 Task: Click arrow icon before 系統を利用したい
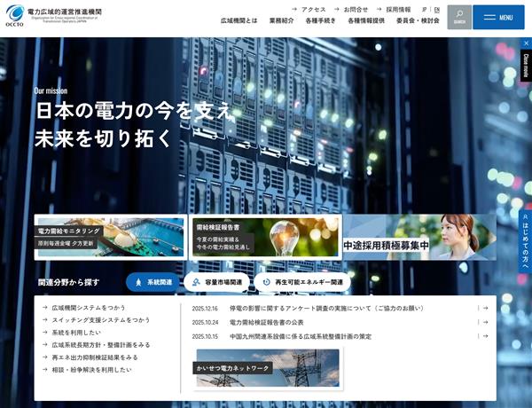[45, 333]
